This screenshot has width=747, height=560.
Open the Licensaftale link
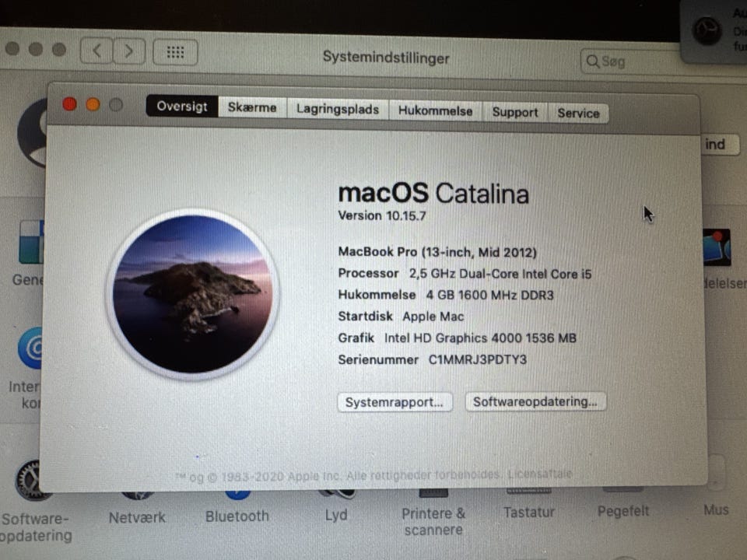(x=540, y=474)
